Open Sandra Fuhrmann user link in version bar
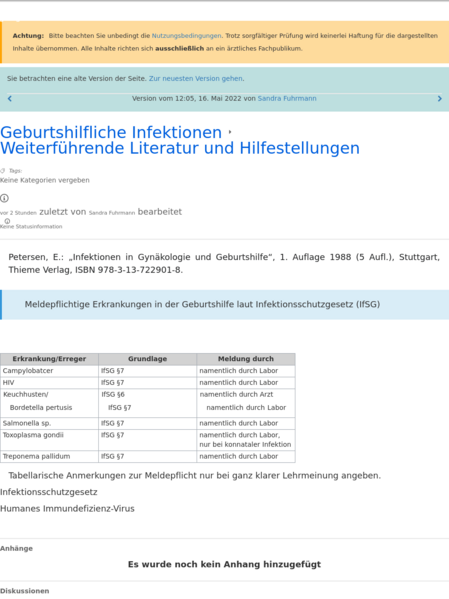The height and width of the screenshot is (599, 449). [287, 98]
